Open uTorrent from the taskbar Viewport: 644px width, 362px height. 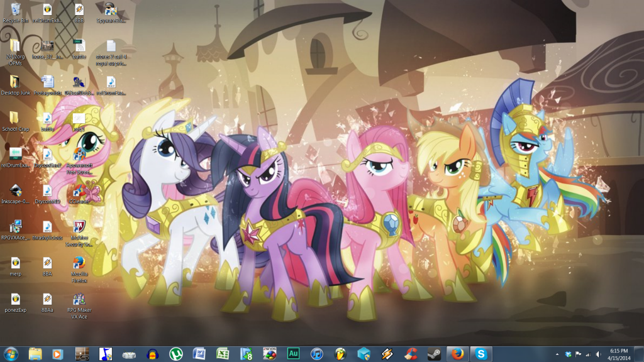click(176, 354)
